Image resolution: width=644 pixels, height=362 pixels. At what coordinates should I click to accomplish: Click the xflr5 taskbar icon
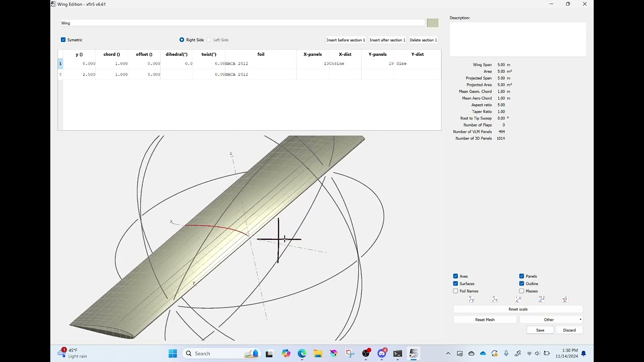click(414, 353)
